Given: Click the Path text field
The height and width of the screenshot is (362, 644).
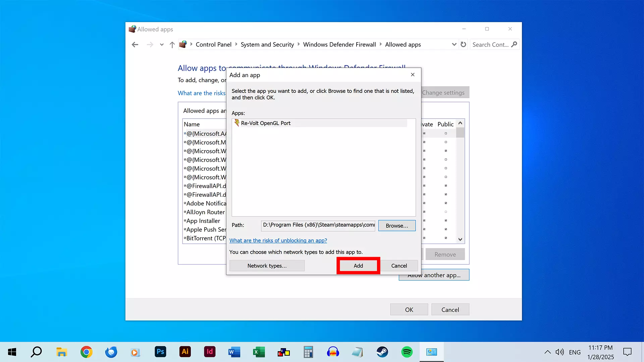Looking at the screenshot, I should 318,225.
